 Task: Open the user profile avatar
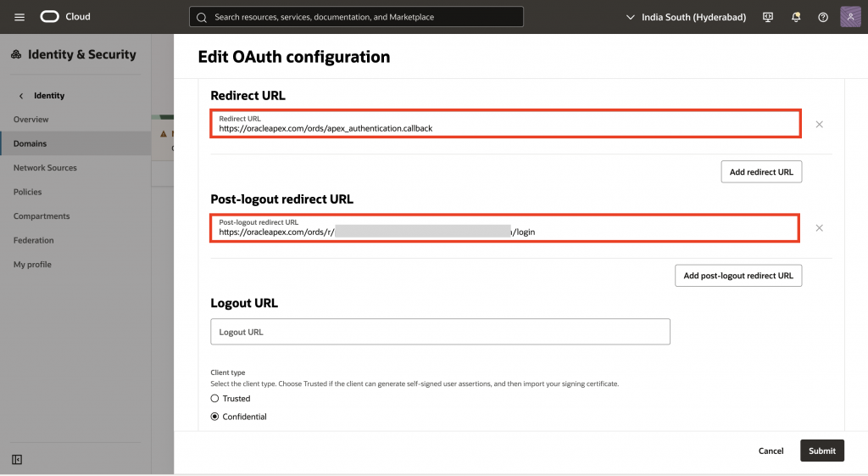pyautogui.click(x=850, y=17)
